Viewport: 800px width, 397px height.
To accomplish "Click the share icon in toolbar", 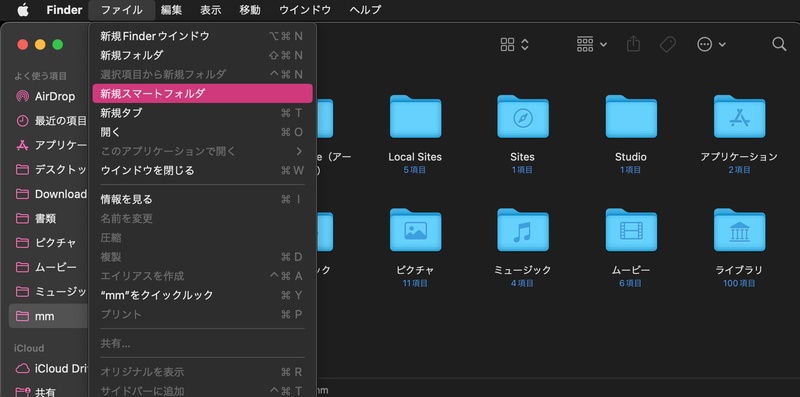I will tap(633, 44).
